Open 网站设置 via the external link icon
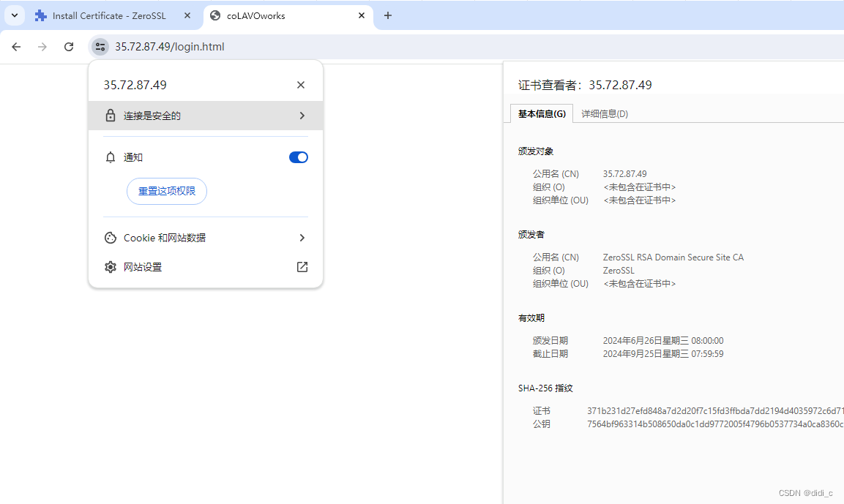 click(x=302, y=266)
